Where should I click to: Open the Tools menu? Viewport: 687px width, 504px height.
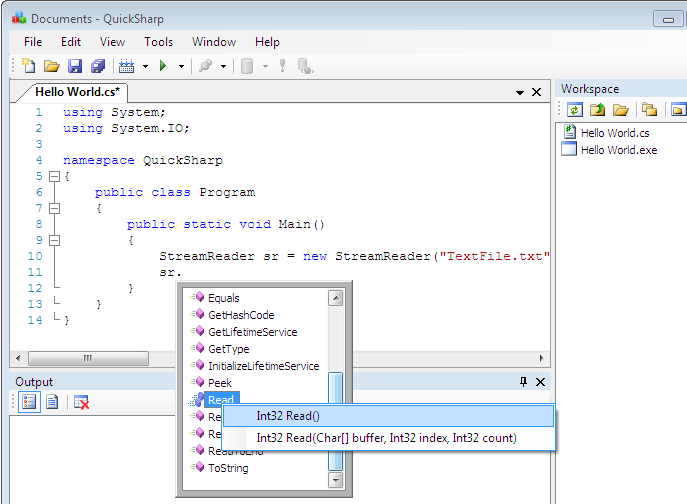click(x=158, y=42)
